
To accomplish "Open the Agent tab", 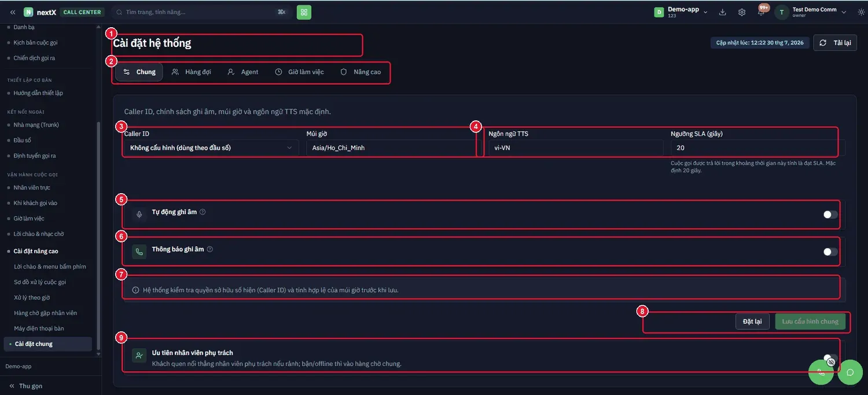I will (243, 72).
